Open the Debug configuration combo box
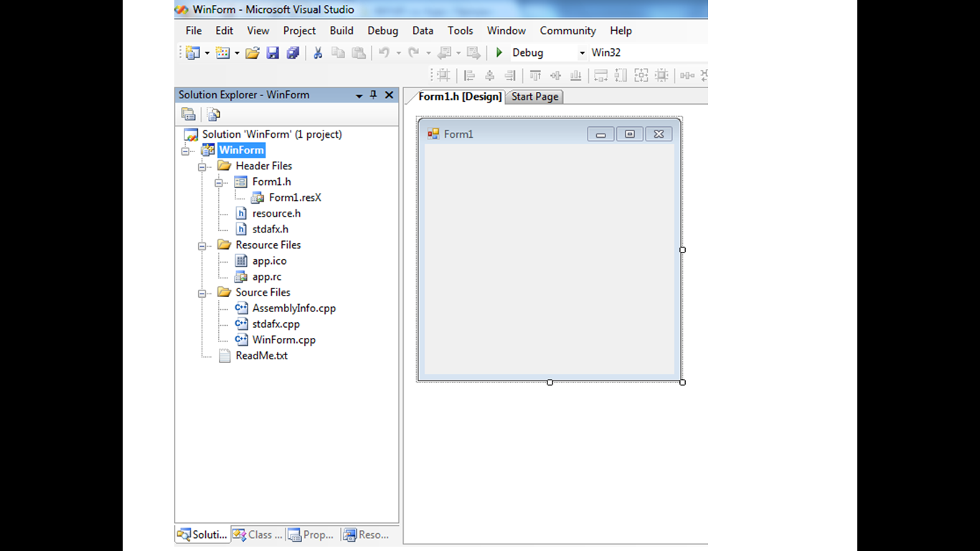This screenshot has height=551, width=980. pyautogui.click(x=548, y=52)
